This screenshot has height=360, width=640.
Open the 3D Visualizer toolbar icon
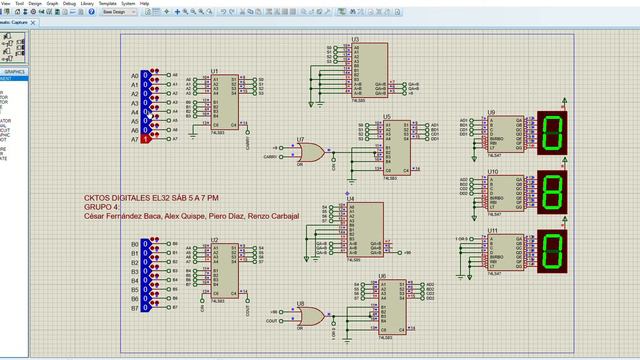41,12
